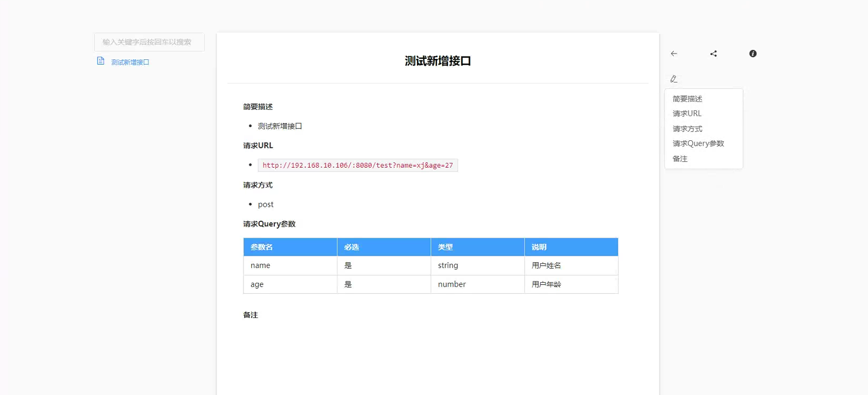
Task: Click the 必选 table header
Action: tap(384, 247)
